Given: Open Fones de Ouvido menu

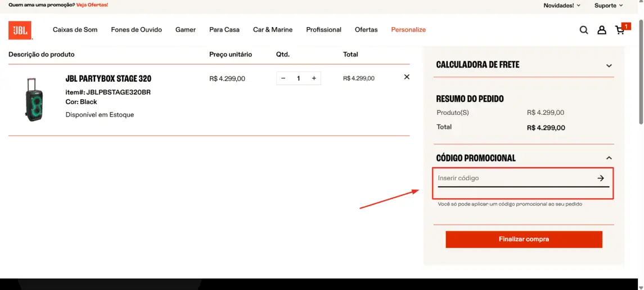Looking at the screenshot, I should tap(136, 30).
